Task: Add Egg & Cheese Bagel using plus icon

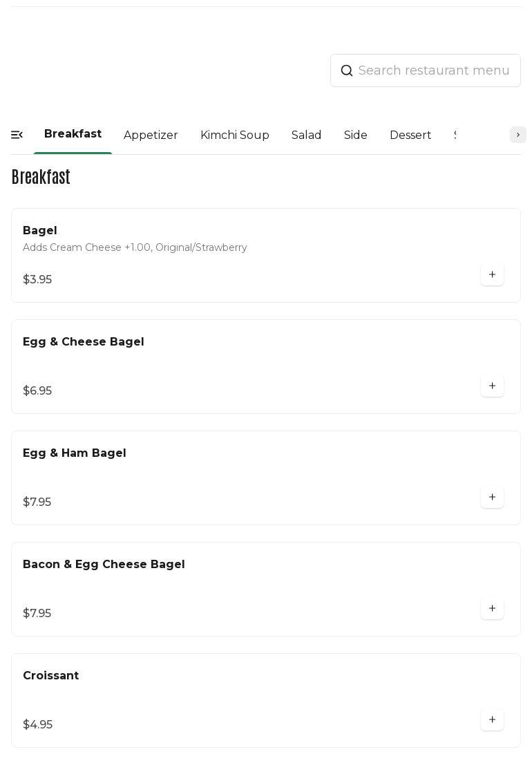Action: tap(492, 386)
